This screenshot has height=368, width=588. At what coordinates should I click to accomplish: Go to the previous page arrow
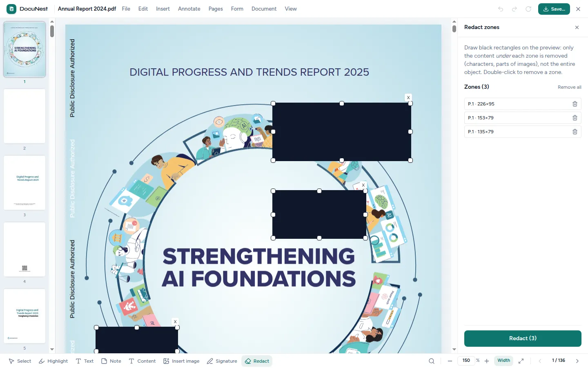540,361
